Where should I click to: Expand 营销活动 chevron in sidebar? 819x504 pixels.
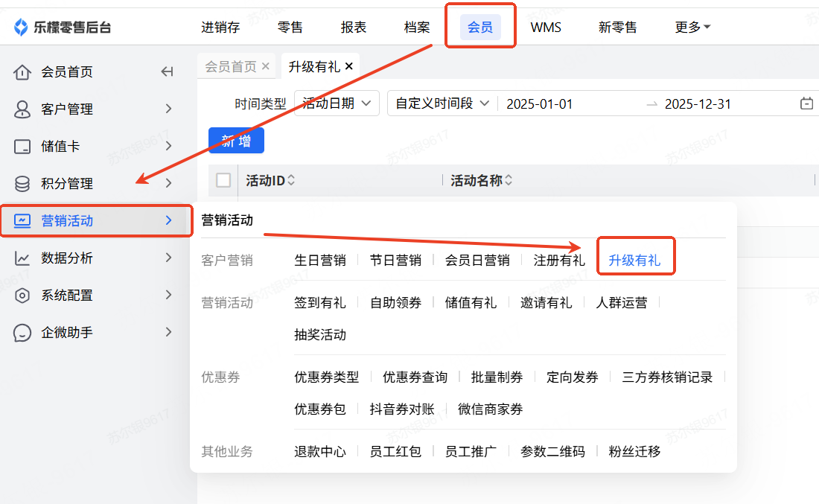pos(168,220)
